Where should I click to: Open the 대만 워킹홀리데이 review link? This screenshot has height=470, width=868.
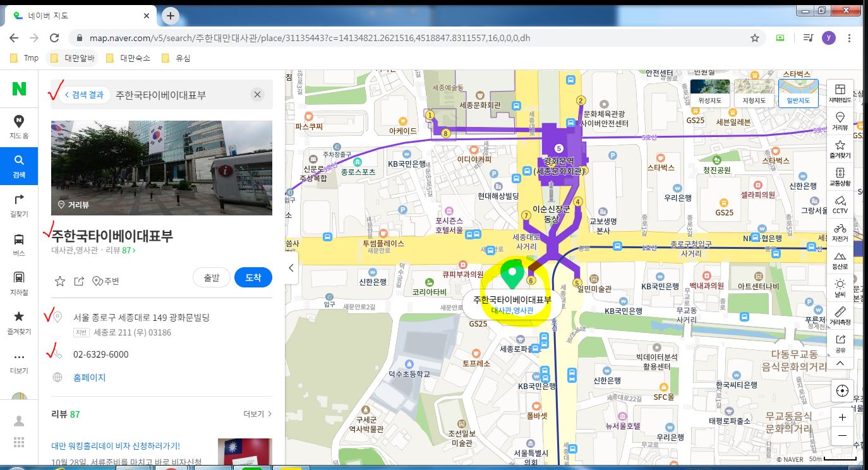tap(116, 446)
